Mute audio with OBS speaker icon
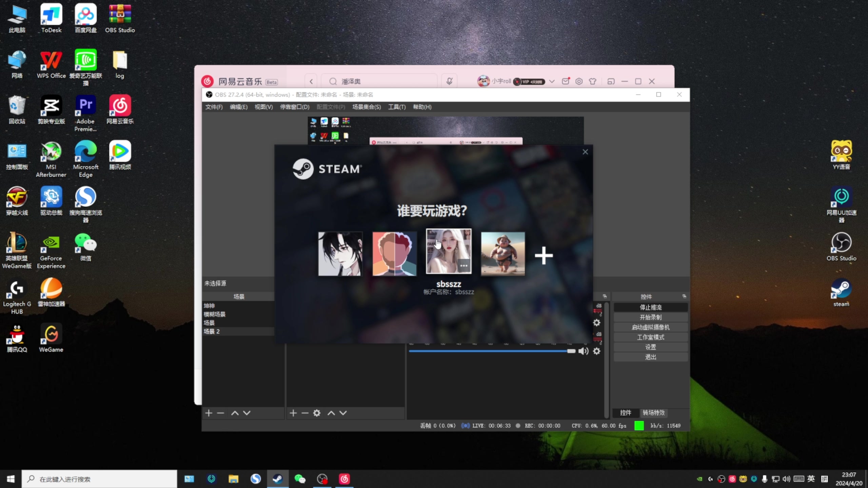This screenshot has height=488, width=868. (x=583, y=351)
